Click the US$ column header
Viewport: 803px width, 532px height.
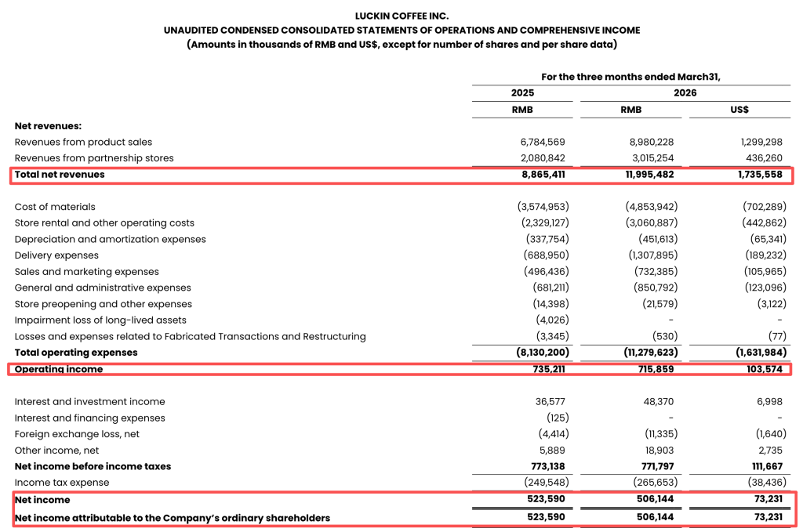pyautogui.click(x=739, y=110)
